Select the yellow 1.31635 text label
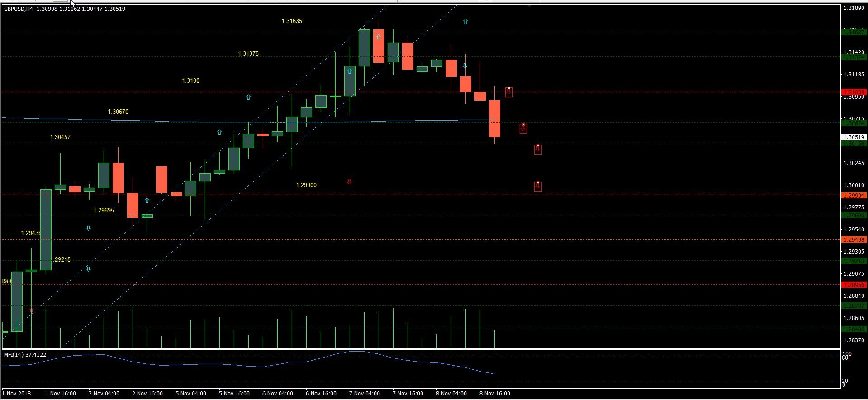 (292, 21)
